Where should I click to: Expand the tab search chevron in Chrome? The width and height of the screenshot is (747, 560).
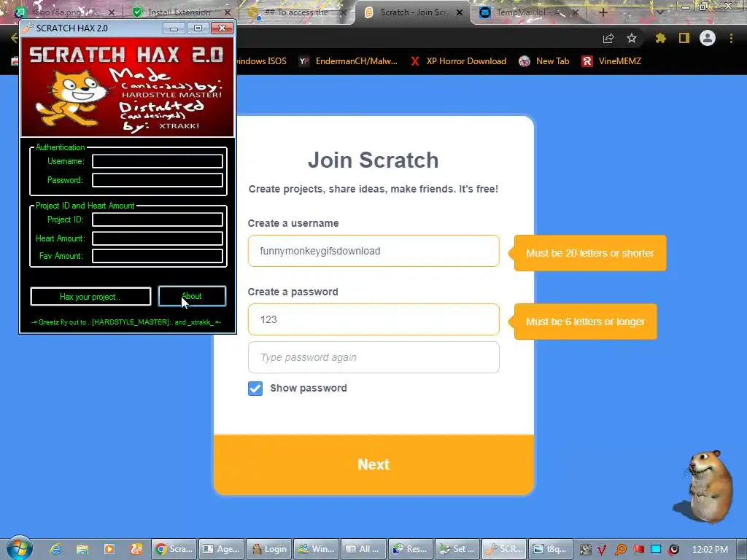[659, 12]
